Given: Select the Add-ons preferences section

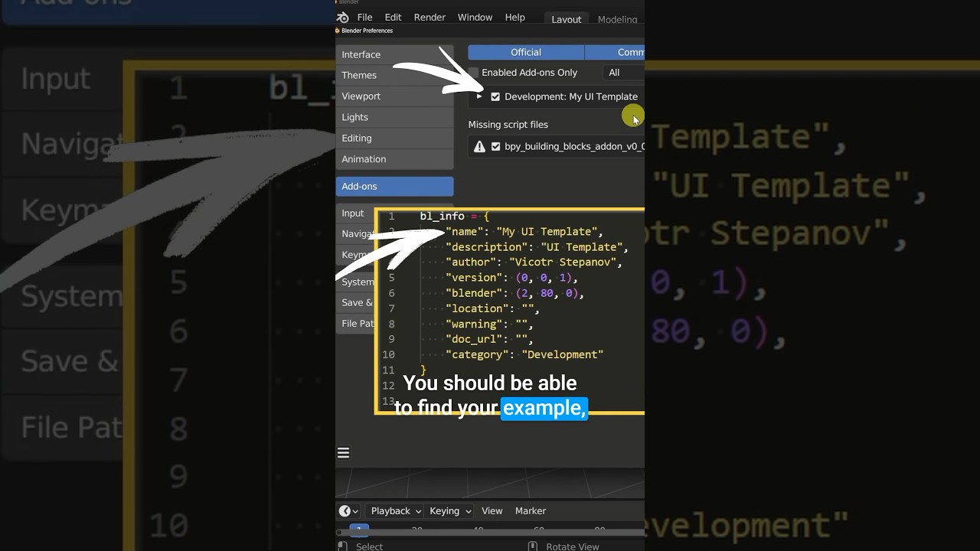Looking at the screenshot, I should coord(394,186).
